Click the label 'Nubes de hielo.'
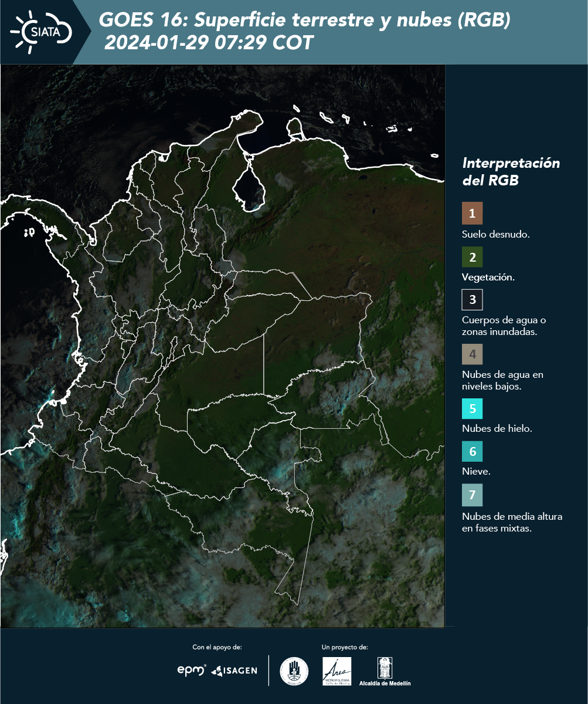588x704 pixels. tap(497, 429)
